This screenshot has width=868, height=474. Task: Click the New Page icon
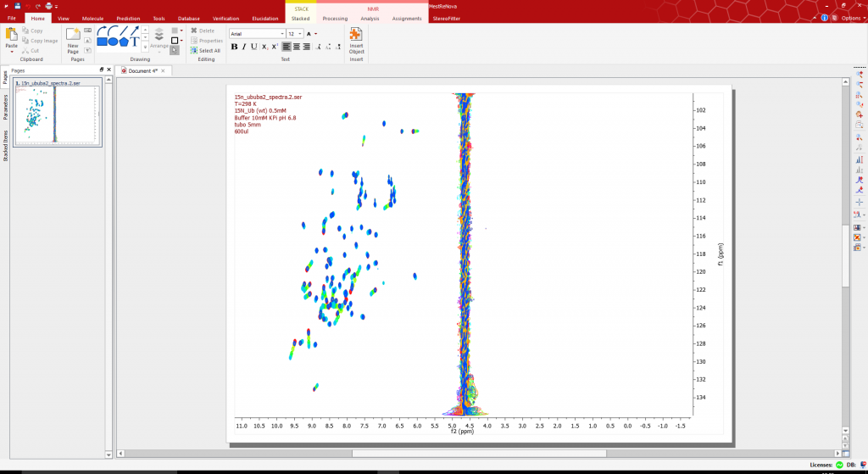pyautogui.click(x=73, y=41)
